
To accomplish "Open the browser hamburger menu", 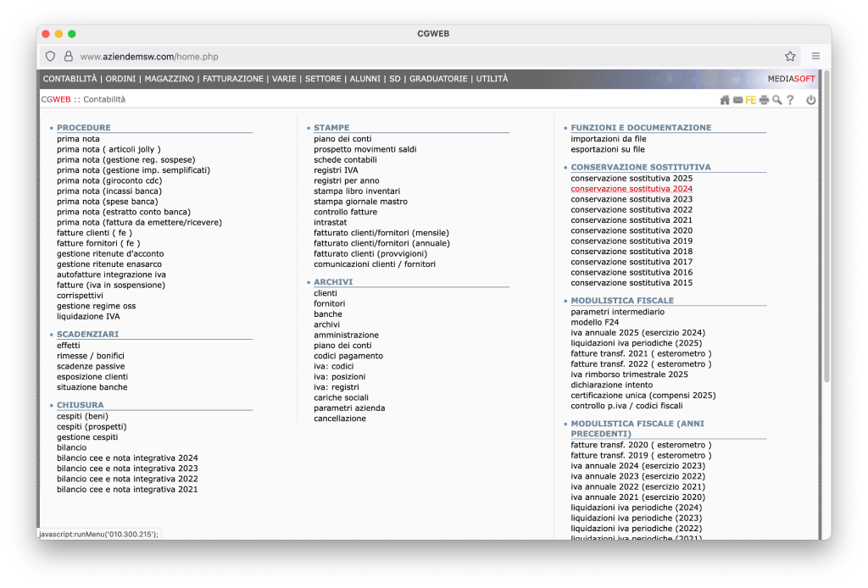I will (815, 57).
